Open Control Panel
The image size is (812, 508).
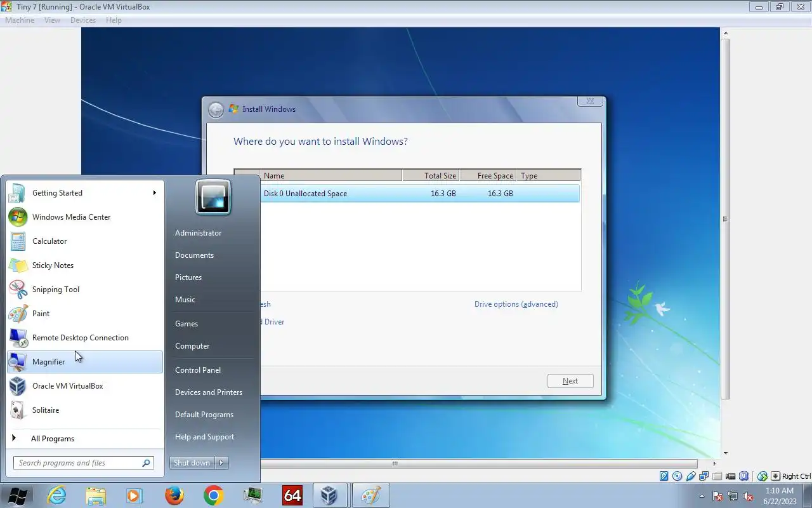(198, 370)
